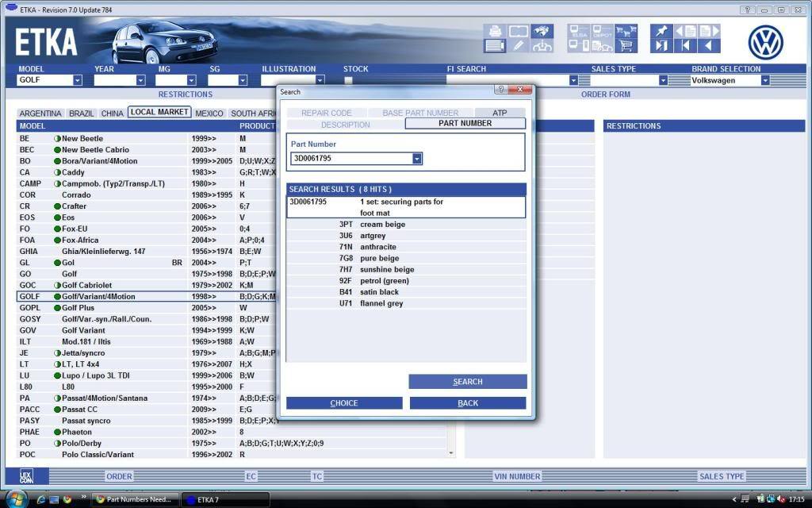The width and height of the screenshot is (812, 508).
Task: Select the U71 flannel grey result
Action: [406, 303]
